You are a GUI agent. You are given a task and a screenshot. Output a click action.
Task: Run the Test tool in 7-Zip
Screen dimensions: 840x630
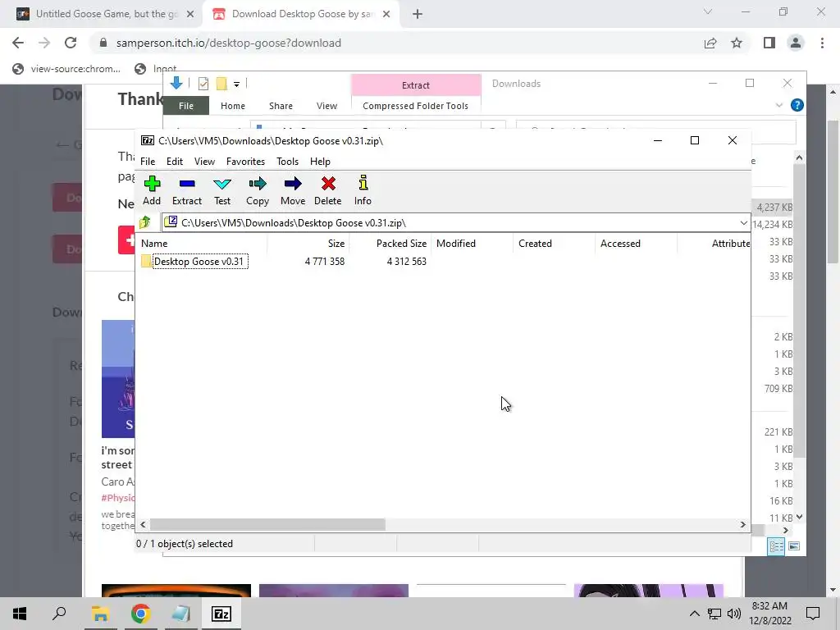(222, 190)
